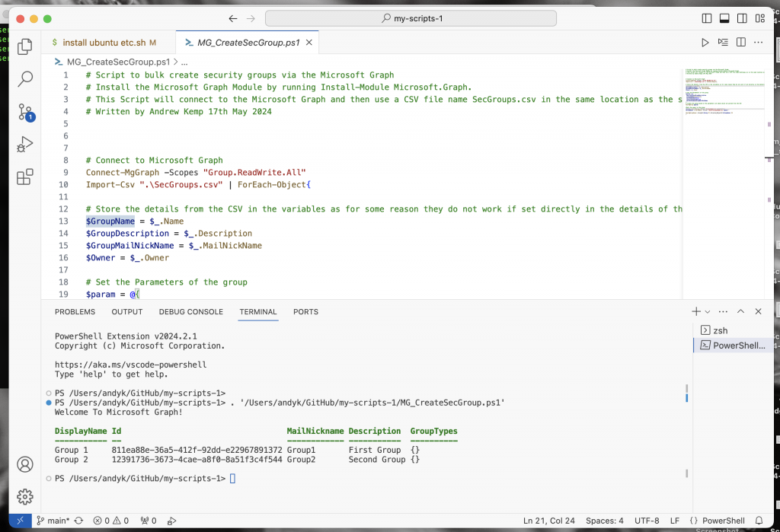The image size is (780, 532).
Task: Click the main* branch in status bar
Action: tap(53, 521)
